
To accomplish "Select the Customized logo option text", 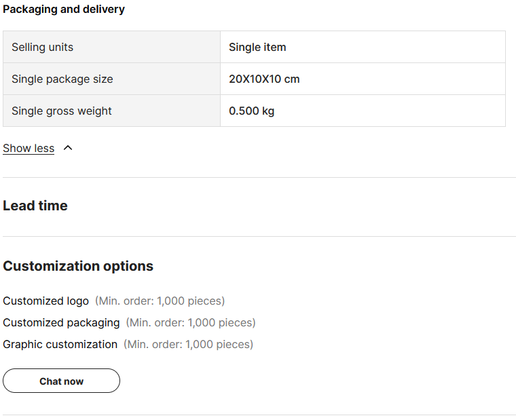I will [45, 301].
